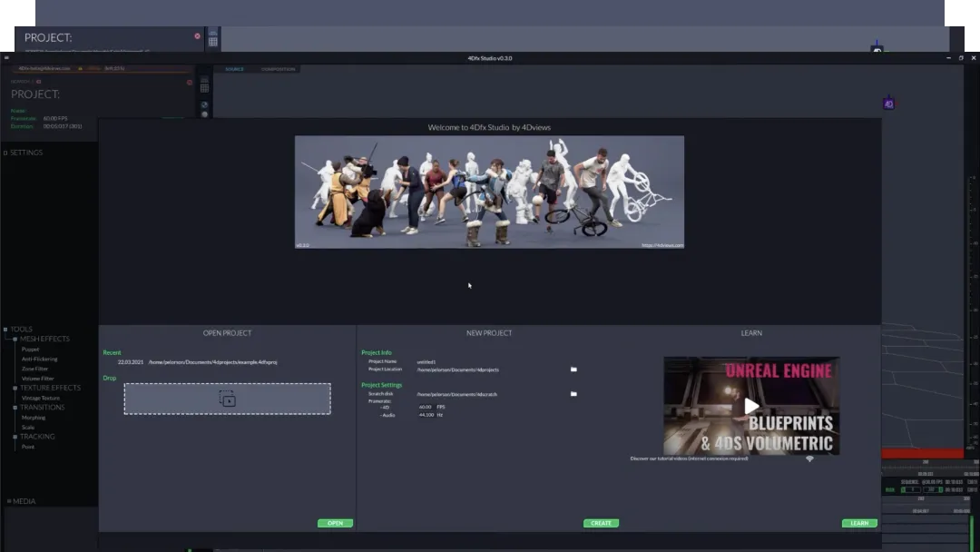Image resolution: width=980 pixels, height=552 pixels.
Task: Collapse the MEDIA section
Action: pyautogui.click(x=9, y=501)
